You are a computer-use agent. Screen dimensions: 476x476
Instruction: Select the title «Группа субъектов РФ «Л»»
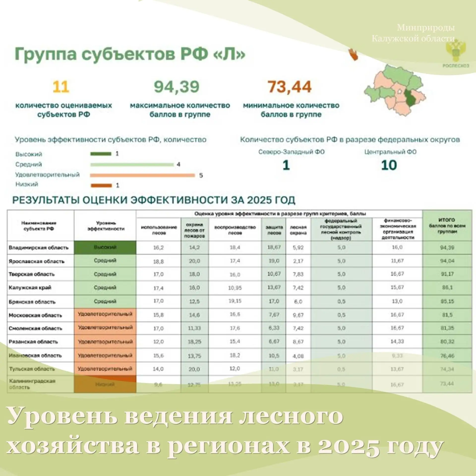(x=130, y=54)
